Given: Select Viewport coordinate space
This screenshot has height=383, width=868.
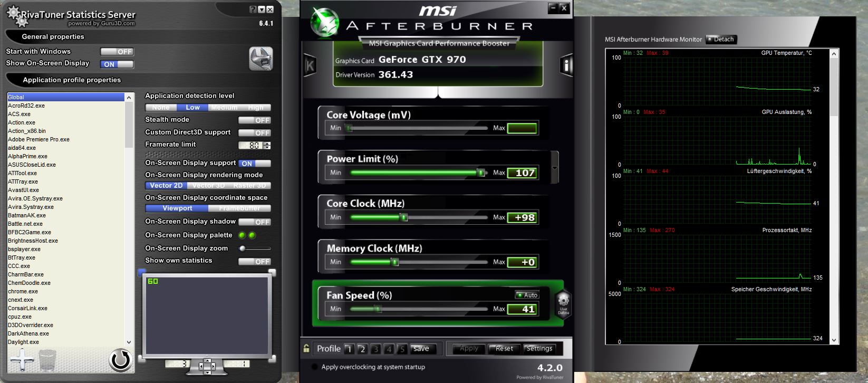Looking at the screenshot, I should coord(177,208).
